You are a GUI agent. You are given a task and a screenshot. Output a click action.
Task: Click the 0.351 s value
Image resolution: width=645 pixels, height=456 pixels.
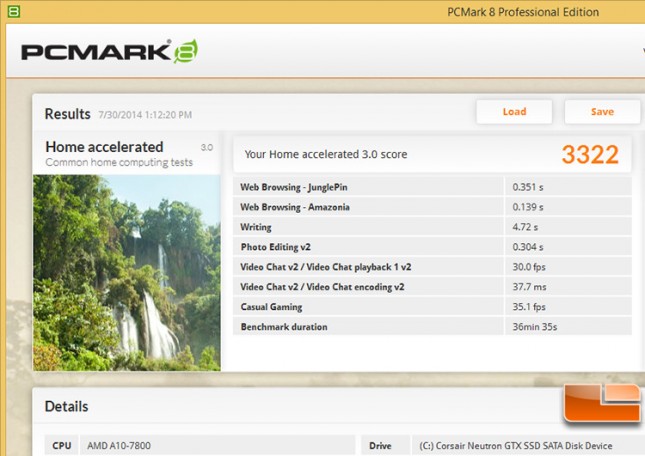tap(528, 187)
